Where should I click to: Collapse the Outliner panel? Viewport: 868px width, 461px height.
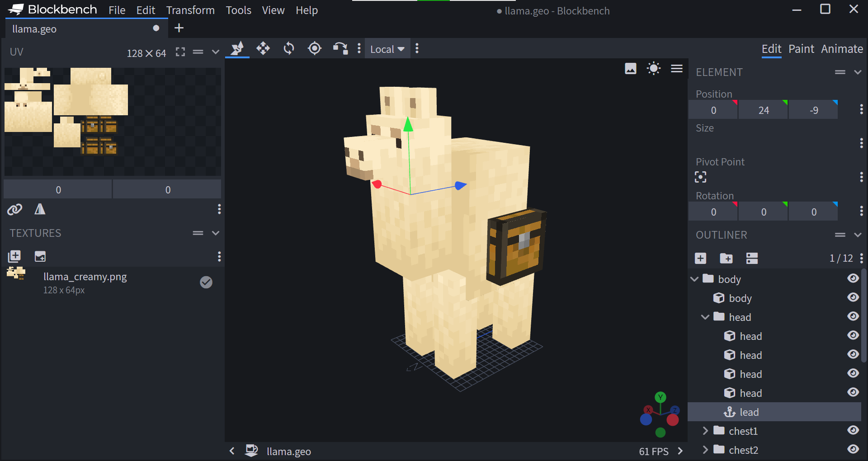858,235
